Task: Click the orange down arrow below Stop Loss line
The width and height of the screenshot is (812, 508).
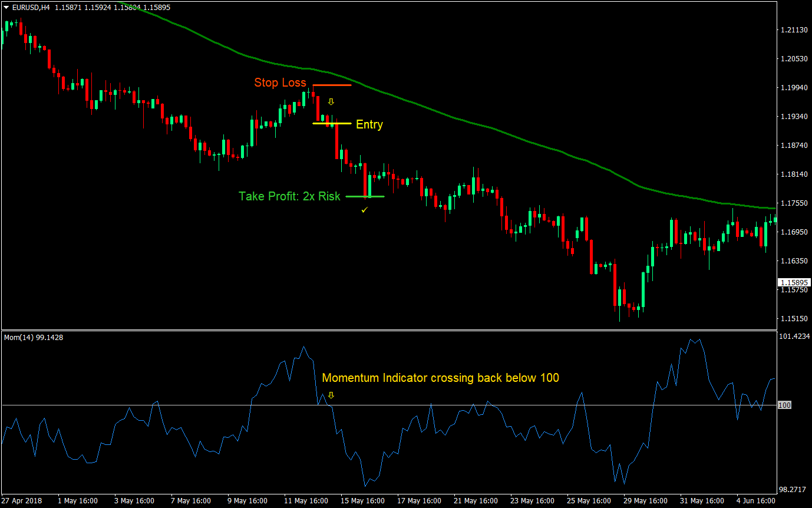Action: pos(331,101)
